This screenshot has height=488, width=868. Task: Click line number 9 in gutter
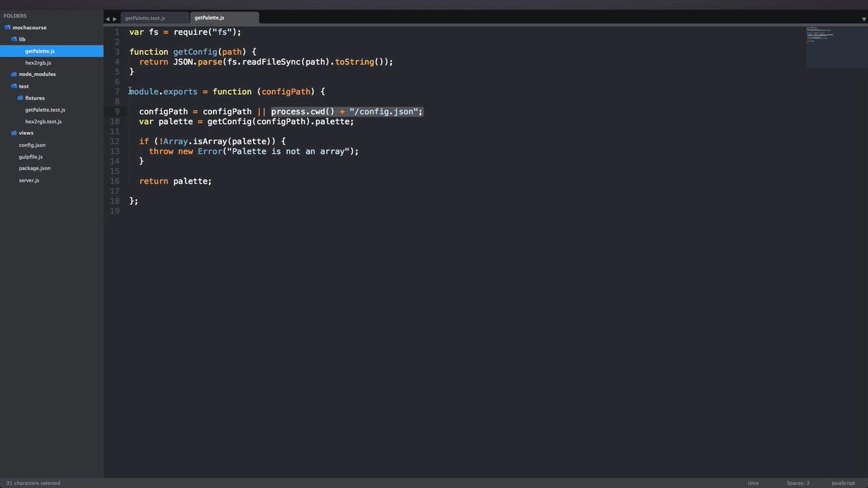[117, 111]
